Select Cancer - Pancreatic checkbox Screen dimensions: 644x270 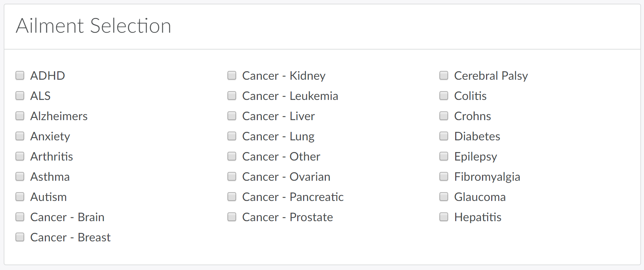click(232, 197)
